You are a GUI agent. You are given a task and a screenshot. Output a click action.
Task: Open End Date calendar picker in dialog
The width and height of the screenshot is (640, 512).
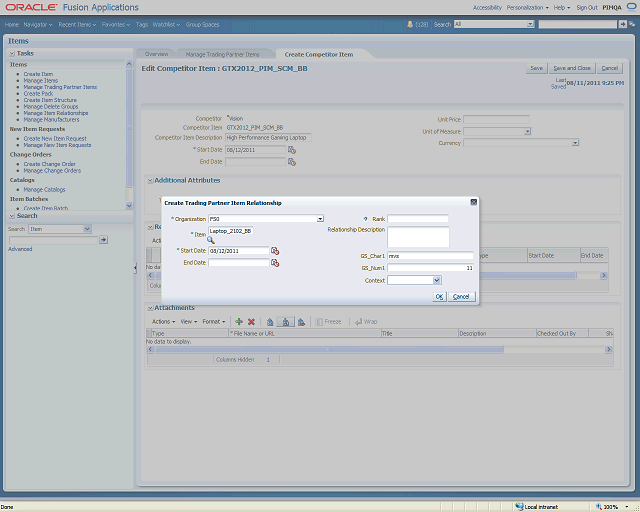274,263
